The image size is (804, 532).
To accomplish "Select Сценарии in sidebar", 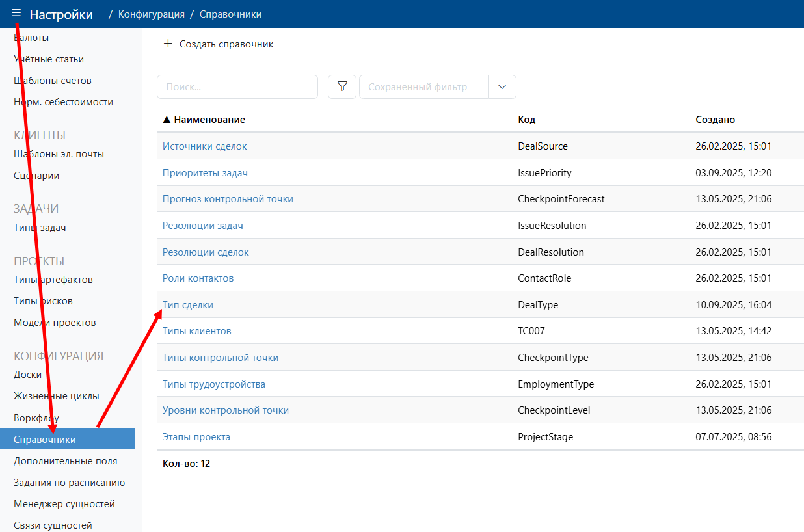I will tap(36, 176).
